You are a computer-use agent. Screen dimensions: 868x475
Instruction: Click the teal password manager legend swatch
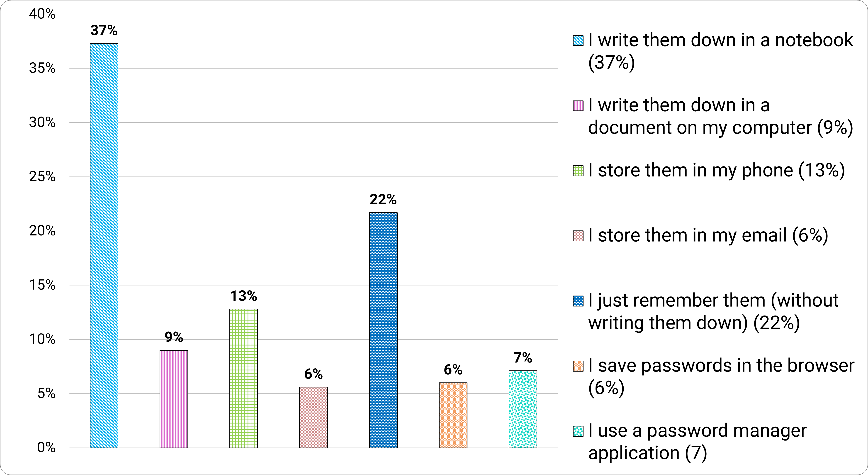[578, 431]
